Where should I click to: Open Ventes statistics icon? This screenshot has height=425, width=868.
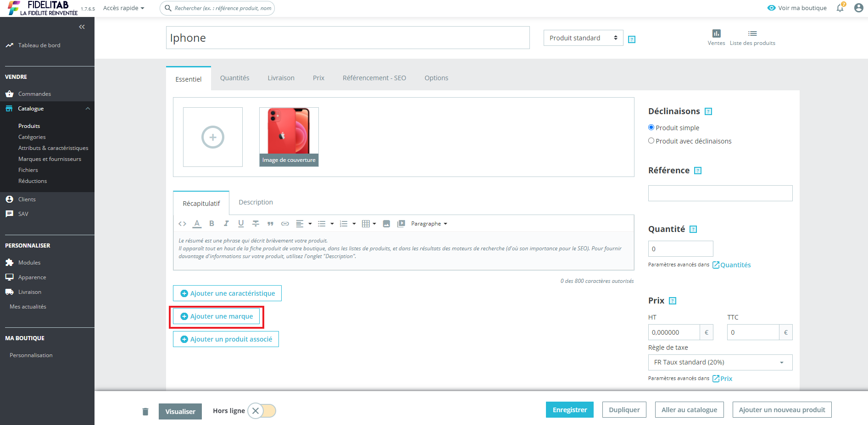(716, 33)
